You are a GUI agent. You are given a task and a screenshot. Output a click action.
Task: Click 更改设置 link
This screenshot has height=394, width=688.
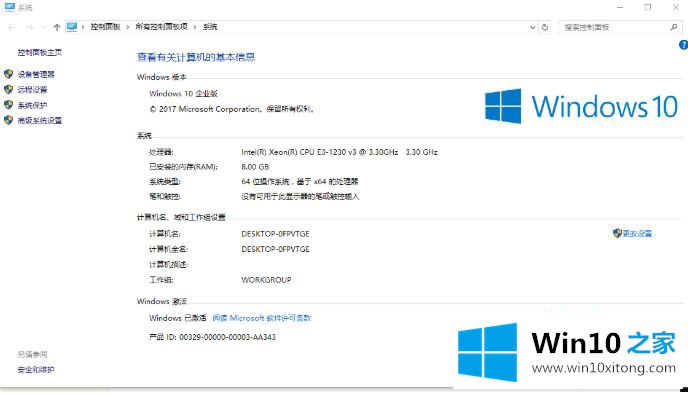point(637,233)
